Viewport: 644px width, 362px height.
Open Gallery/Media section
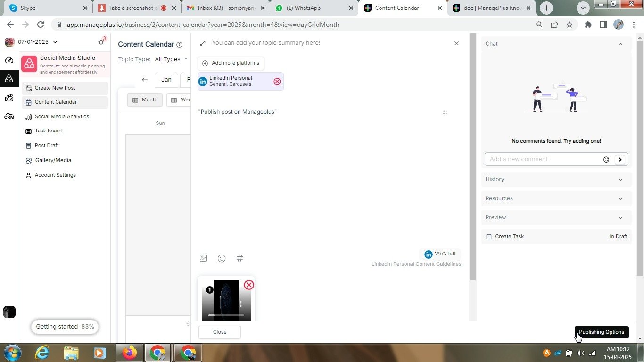click(65, 161)
